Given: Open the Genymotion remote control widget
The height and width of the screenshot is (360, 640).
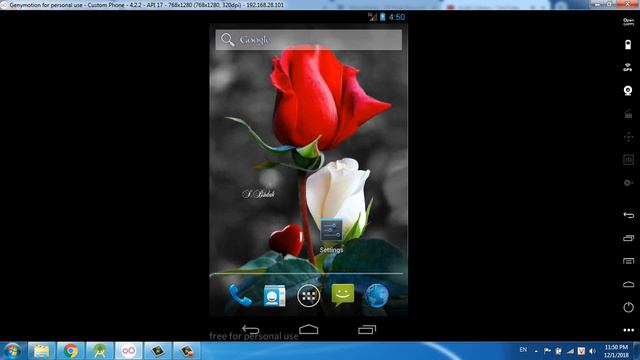Looking at the screenshot, I should (628, 137).
